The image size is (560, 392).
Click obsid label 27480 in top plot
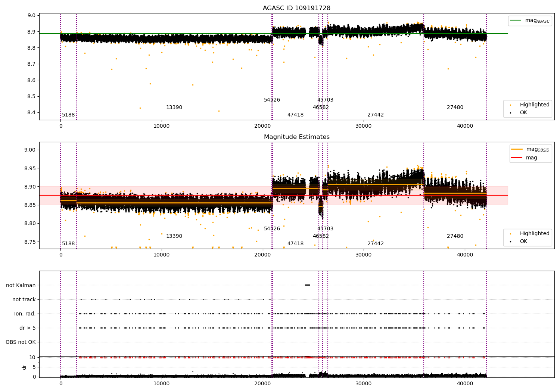pyautogui.click(x=455, y=108)
